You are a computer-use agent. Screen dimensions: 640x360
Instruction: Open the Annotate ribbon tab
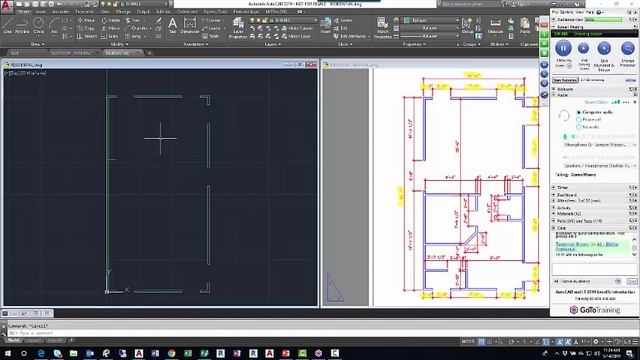(x=61, y=12)
